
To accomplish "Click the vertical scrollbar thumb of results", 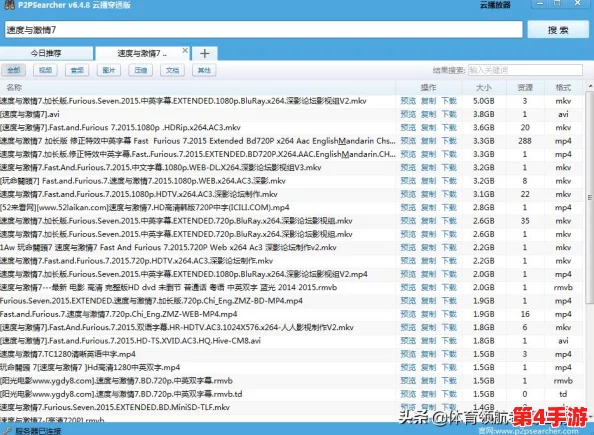I will (x=590, y=197).
